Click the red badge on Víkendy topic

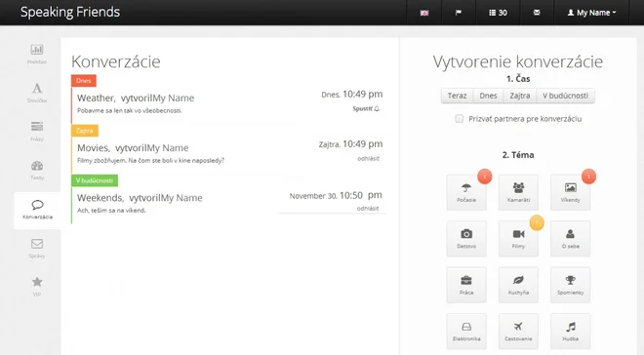point(588,177)
